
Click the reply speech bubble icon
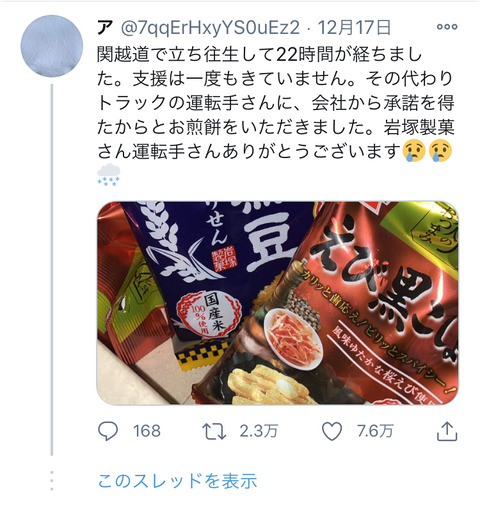(108, 431)
